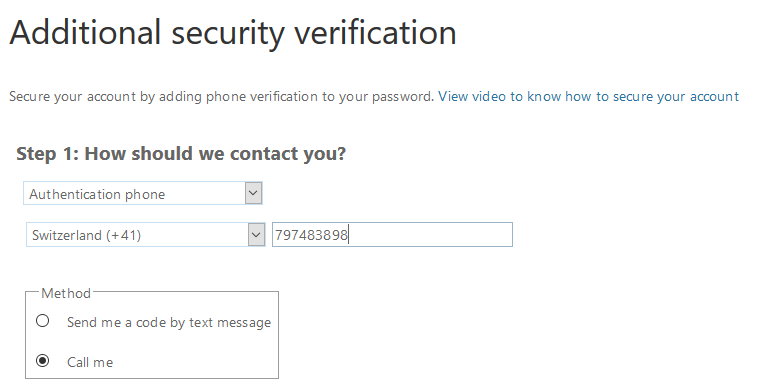Open the View video to secure account link
Viewport: 768px width, 392px height.
pos(588,97)
